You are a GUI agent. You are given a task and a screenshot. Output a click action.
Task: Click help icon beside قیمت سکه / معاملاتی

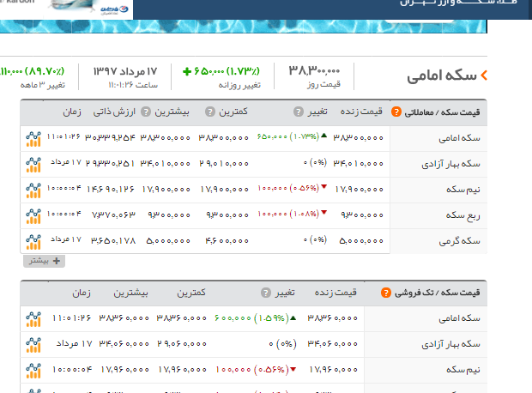396,112
